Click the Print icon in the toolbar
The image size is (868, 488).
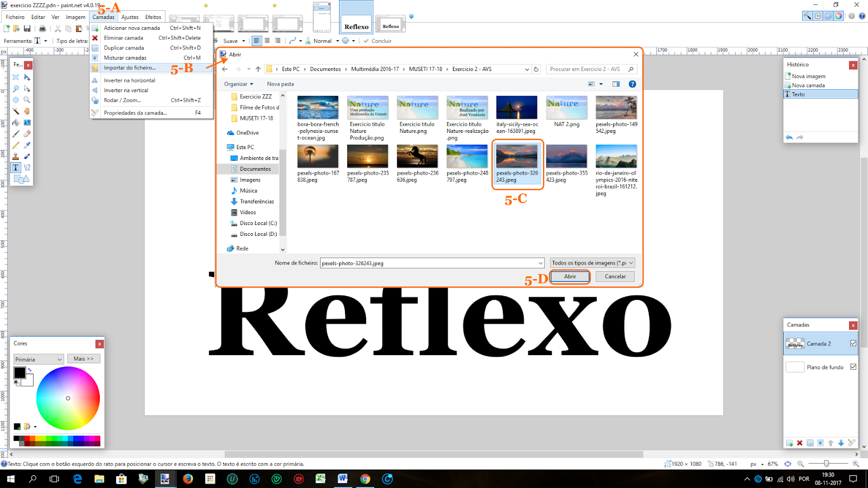click(x=42, y=29)
